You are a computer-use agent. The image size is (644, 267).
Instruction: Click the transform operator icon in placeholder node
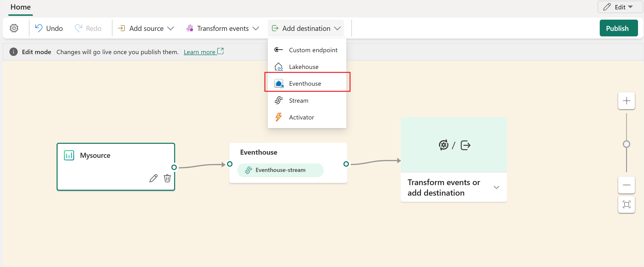444,145
